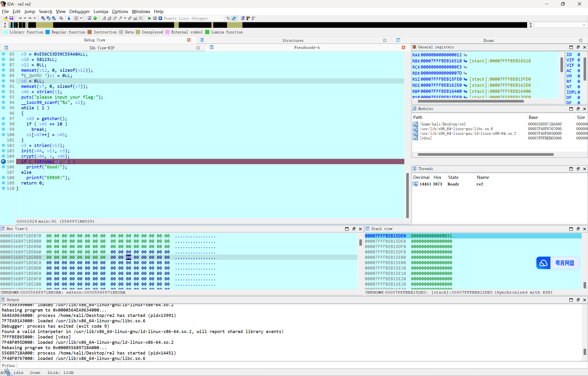Toggle breakpoint dot on line 103
Image resolution: width=588 pixels, height=376 pixels.
pos(3,151)
